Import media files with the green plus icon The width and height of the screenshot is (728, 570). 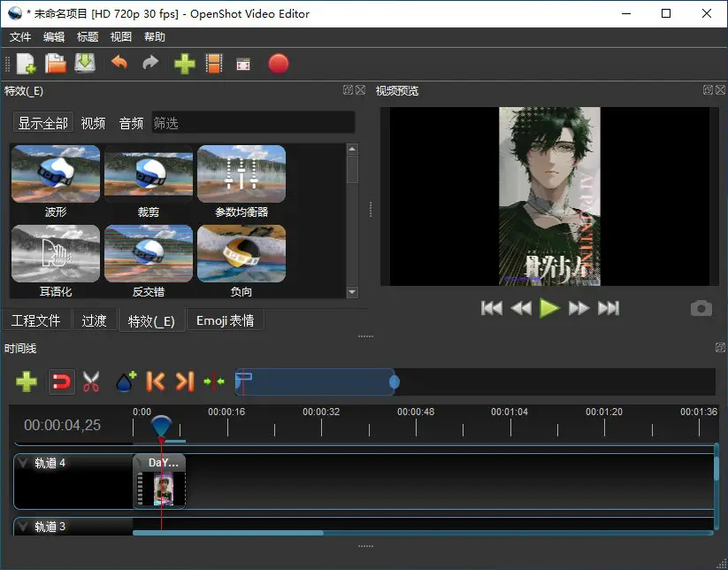click(184, 63)
